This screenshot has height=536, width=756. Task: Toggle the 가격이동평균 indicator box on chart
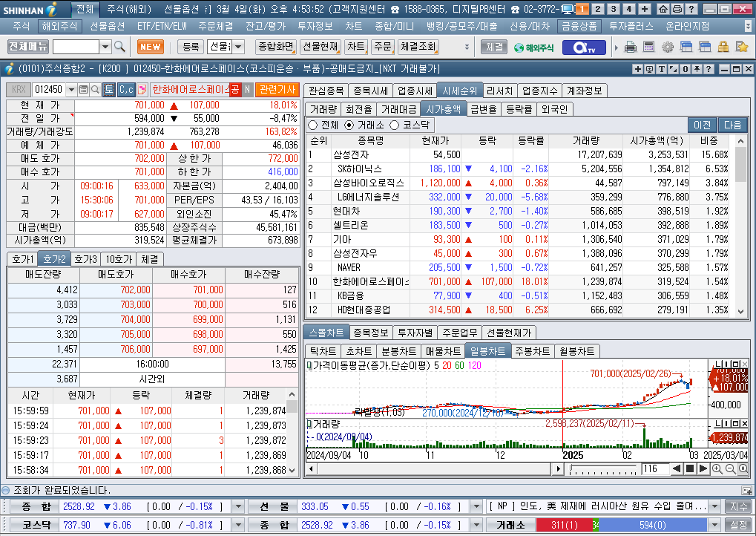click(309, 366)
